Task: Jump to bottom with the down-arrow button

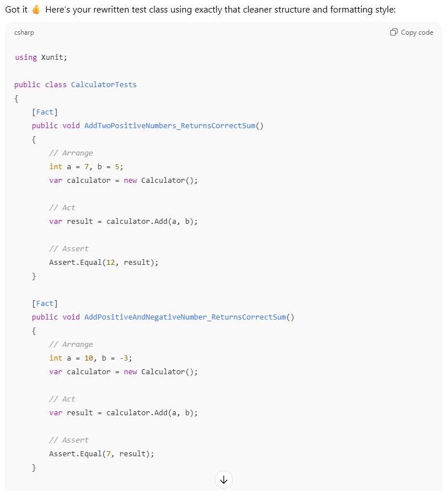Action: click(224, 480)
